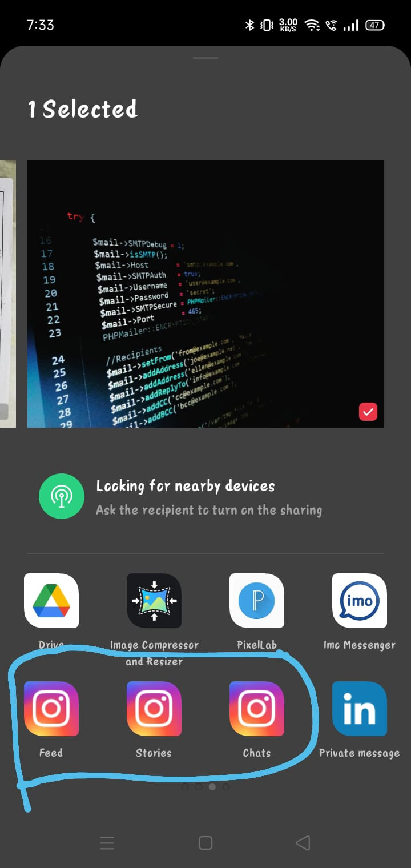Viewport: 411px width, 868px height.
Task: Open recent apps from navigation bar
Action: [107, 843]
